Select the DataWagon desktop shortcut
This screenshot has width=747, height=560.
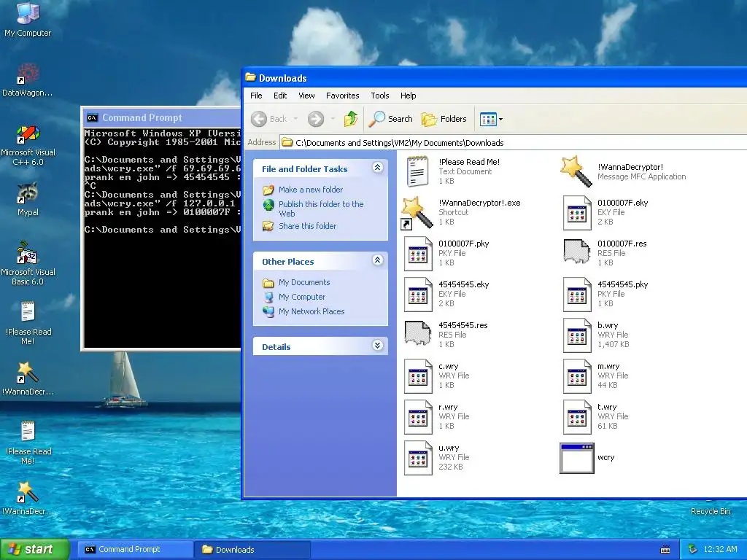pyautogui.click(x=28, y=79)
